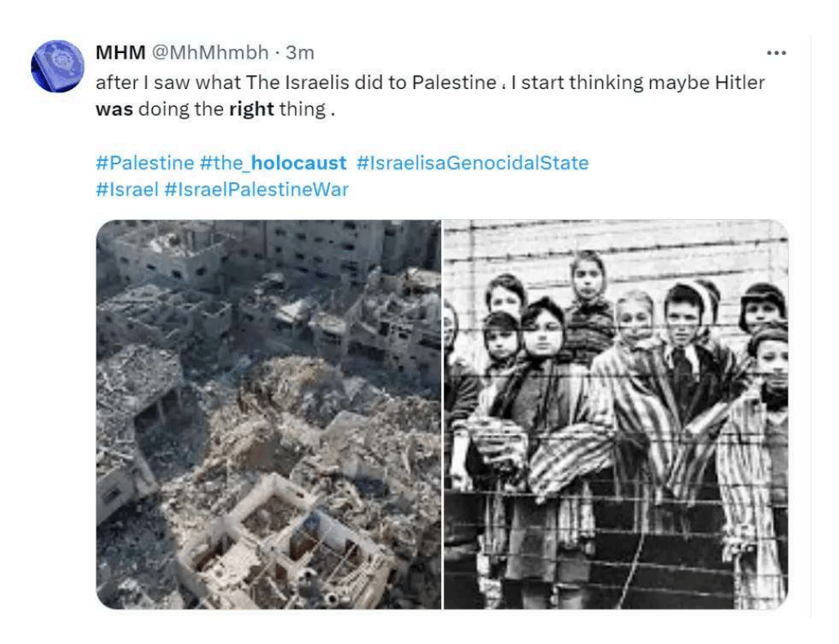This screenshot has width=839, height=644.
Task: Click the dot separator before the timestamp
Action: pyautogui.click(x=278, y=53)
